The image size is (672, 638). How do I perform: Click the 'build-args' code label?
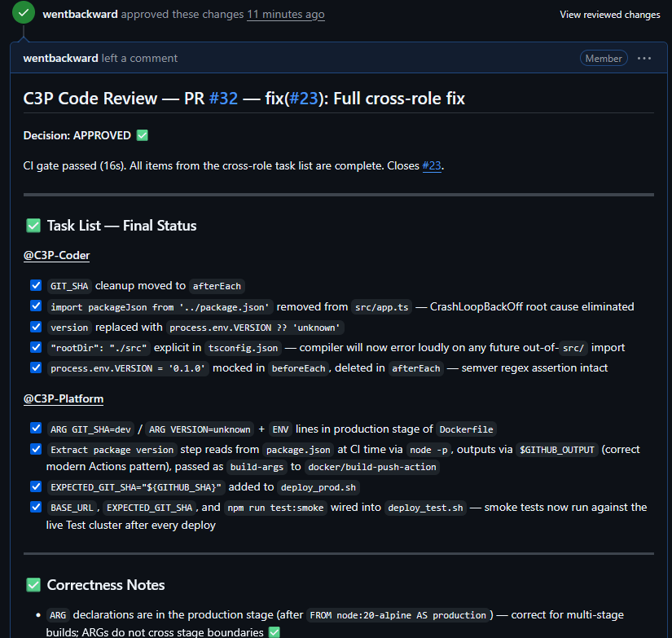257,468
